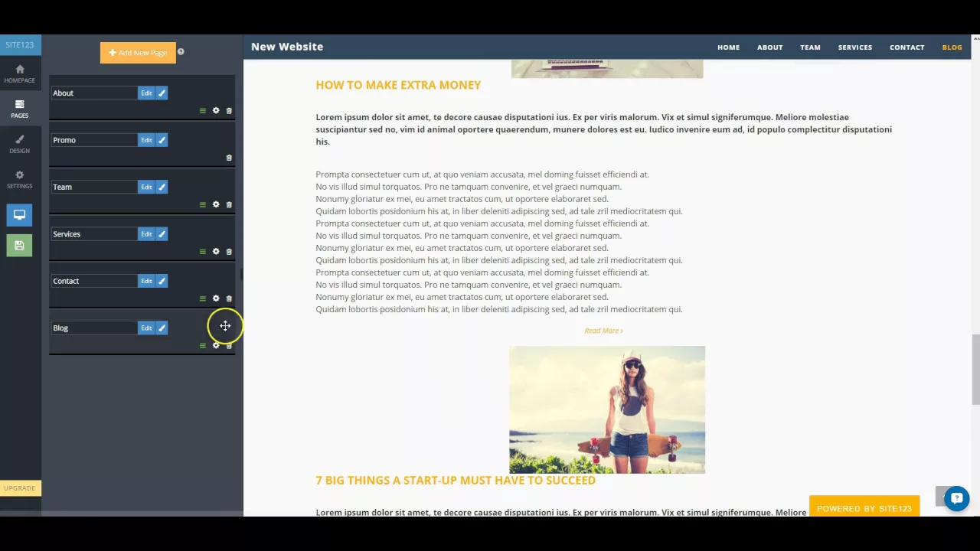Open design brush for Services page
980x551 pixels.
coord(162,234)
